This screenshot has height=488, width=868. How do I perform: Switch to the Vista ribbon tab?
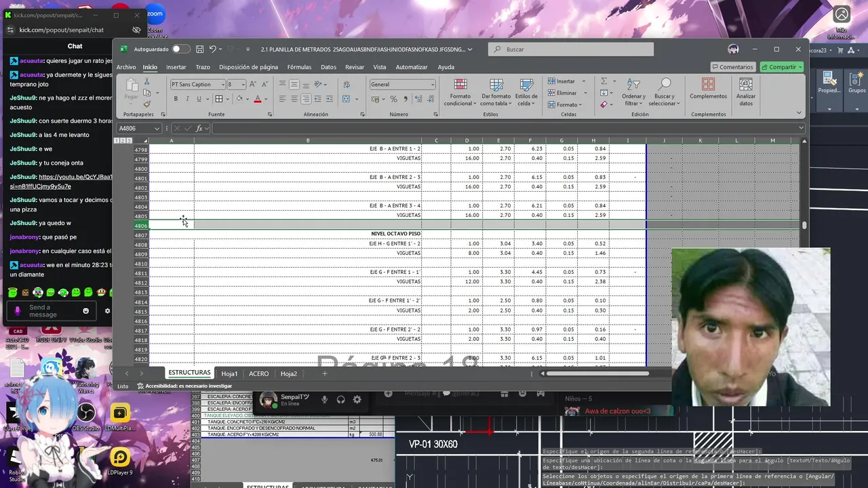tap(380, 67)
